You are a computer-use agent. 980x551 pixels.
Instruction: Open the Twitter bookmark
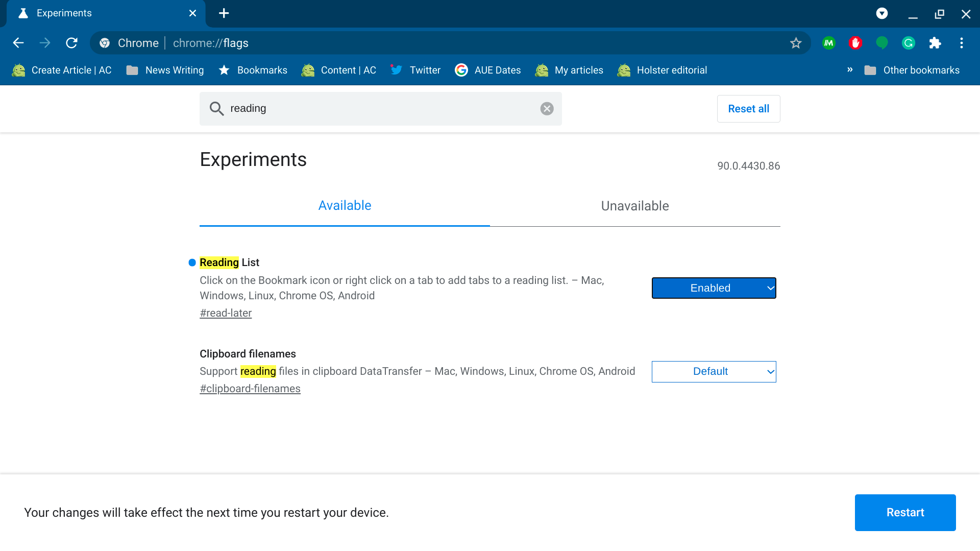(415, 70)
